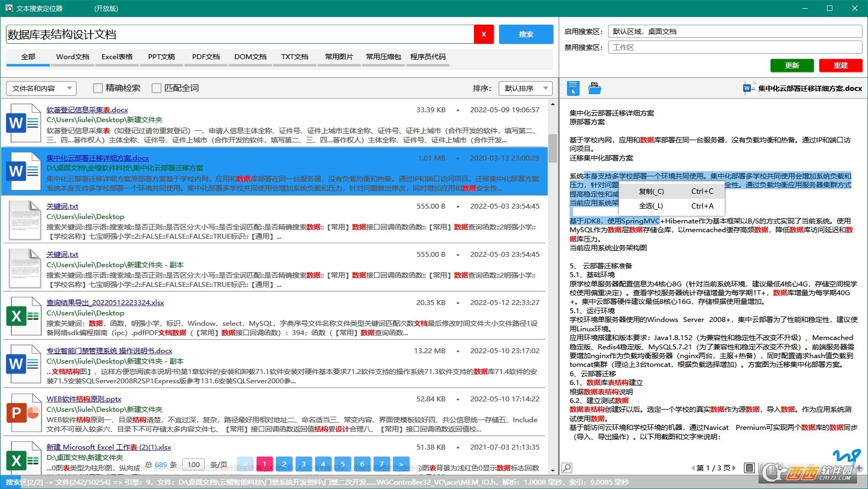Switch to the 常用图片 tab
This screenshot has height=489, width=868.
(x=339, y=57)
